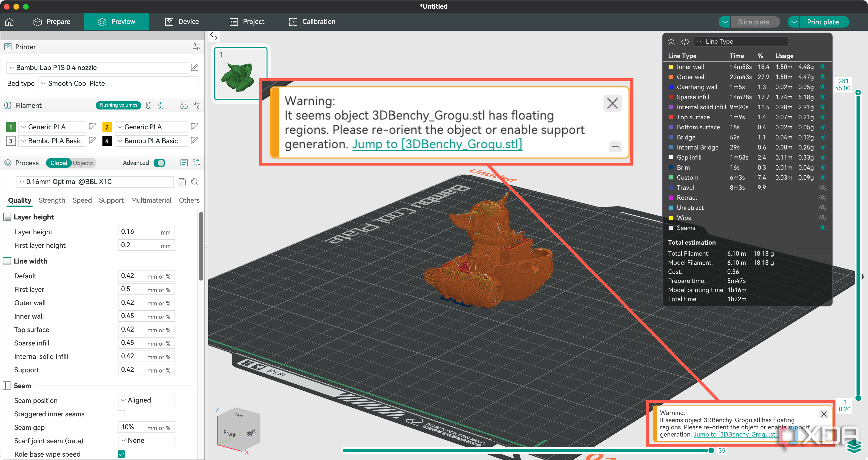The height and width of the screenshot is (460, 868).
Task: Open the legend G-code view icon
Action: [x=685, y=41]
